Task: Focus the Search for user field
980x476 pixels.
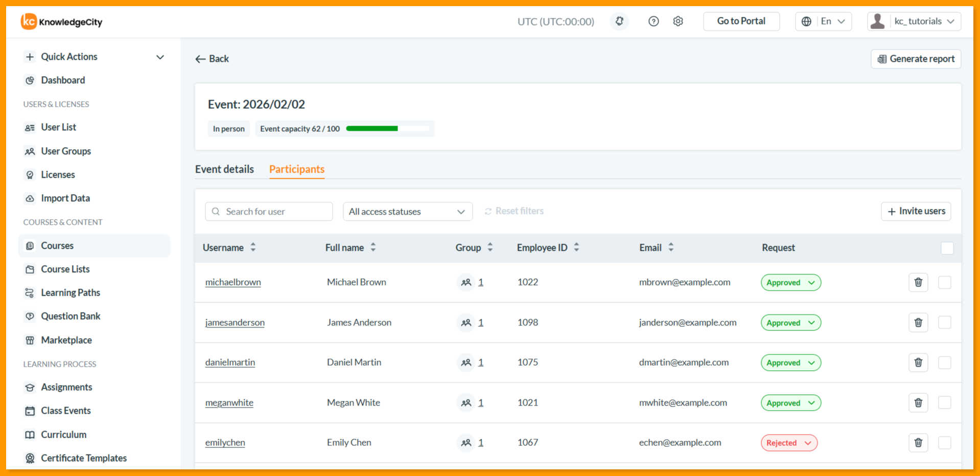Action: 269,211
